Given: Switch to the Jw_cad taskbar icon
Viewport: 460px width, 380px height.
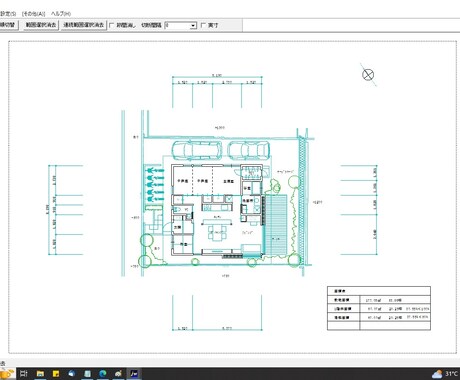Looking at the screenshot, I should click(x=134, y=374).
